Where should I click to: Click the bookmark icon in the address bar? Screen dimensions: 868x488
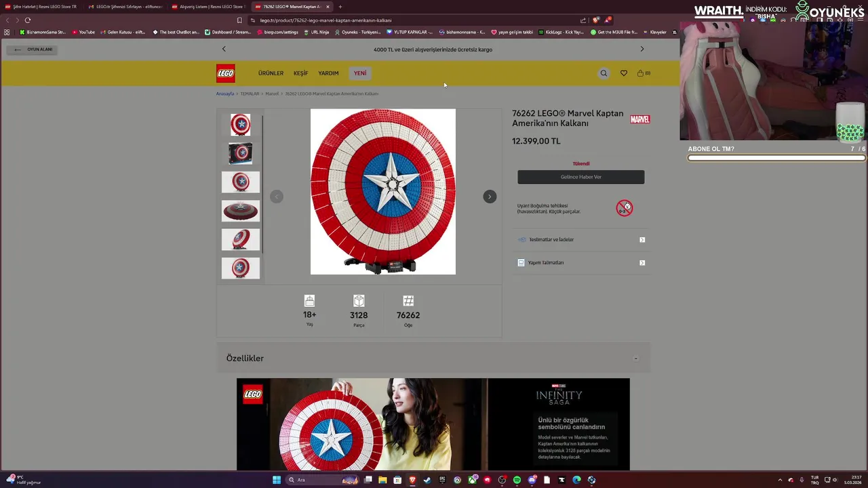(x=239, y=20)
